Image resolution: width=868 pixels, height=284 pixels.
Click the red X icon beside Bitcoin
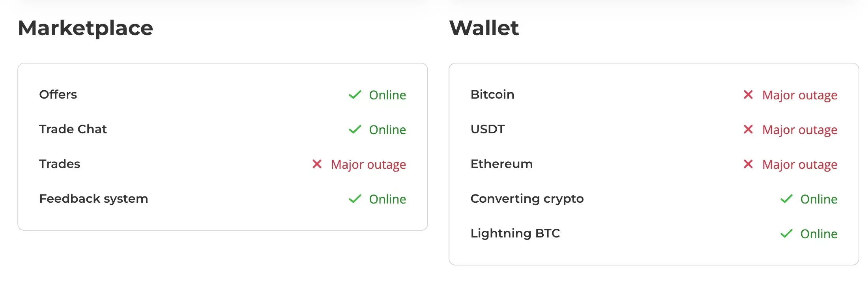(748, 94)
